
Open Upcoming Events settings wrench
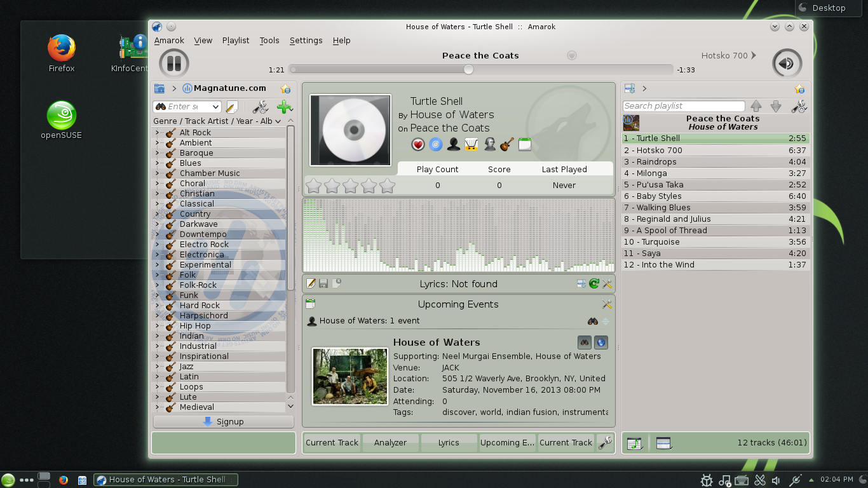[607, 304]
